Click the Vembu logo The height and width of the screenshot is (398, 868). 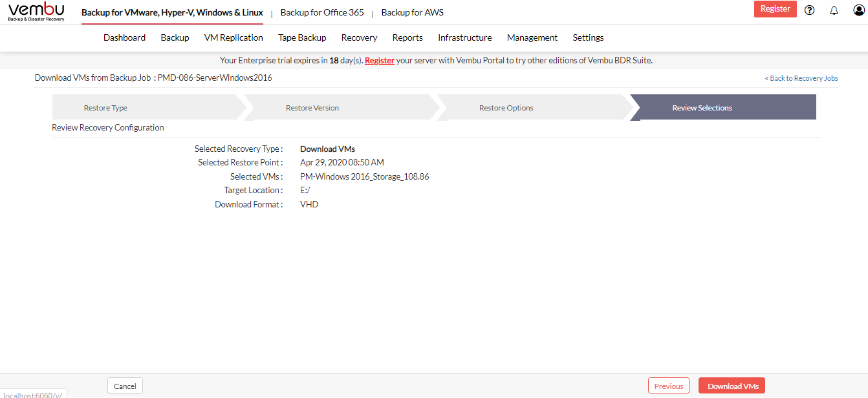click(x=36, y=12)
